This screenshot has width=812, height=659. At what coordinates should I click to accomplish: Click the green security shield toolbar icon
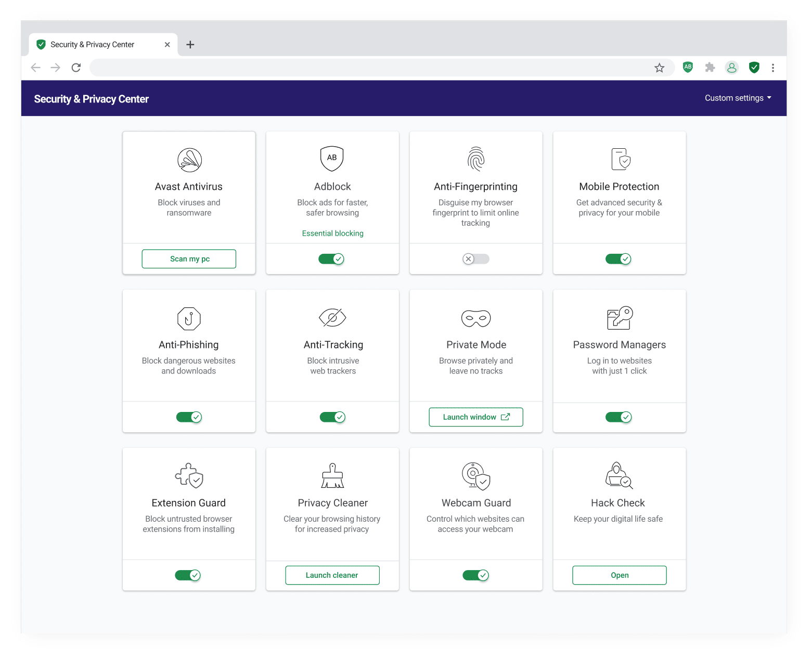[754, 67]
